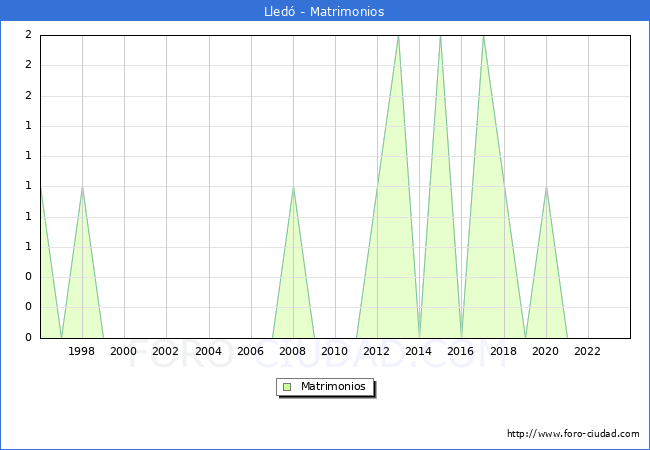Screen dimensions: 650x450
Task: Click the 2010 label on the x-axis
Action: (335, 351)
